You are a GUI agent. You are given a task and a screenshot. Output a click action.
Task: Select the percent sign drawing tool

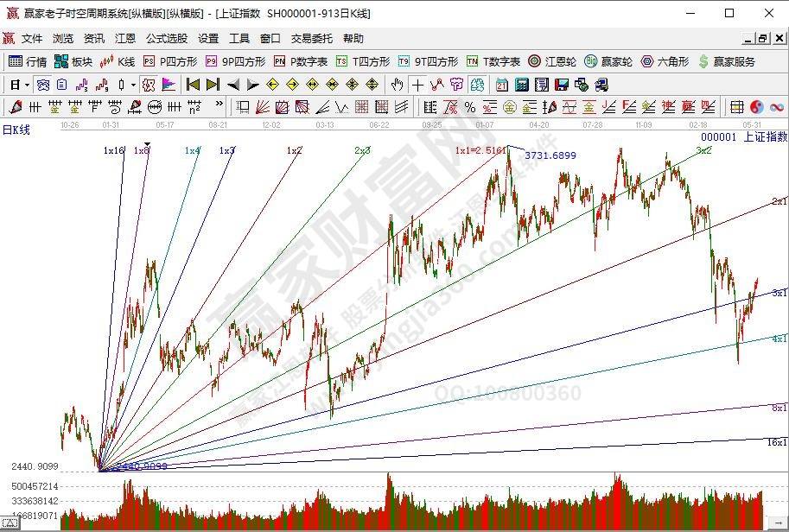click(x=469, y=107)
